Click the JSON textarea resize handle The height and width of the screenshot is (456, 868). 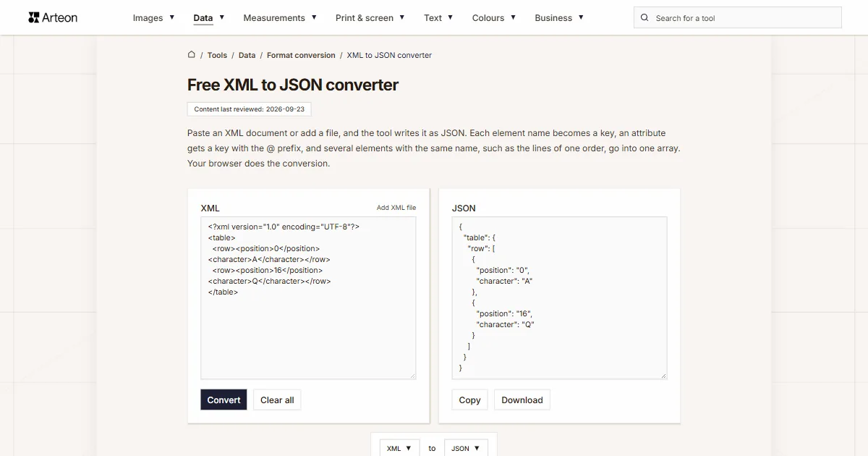(663, 375)
